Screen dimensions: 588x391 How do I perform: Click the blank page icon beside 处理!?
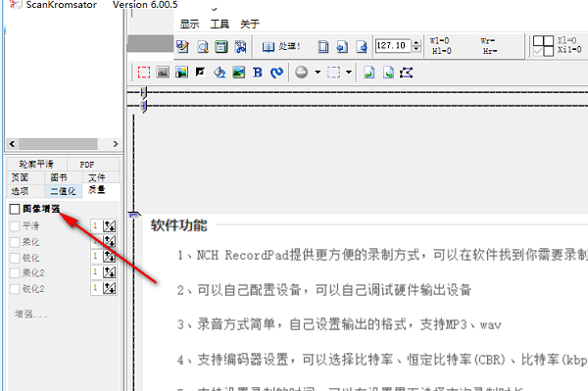[x=323, y=46]
